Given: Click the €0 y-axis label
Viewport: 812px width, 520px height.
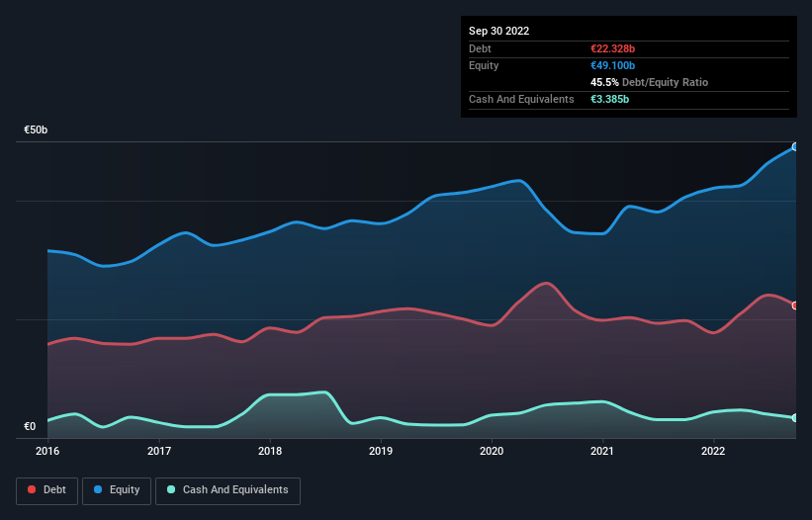Looking at the screenshot, I should pyautogui.click(x=30, y=426).
